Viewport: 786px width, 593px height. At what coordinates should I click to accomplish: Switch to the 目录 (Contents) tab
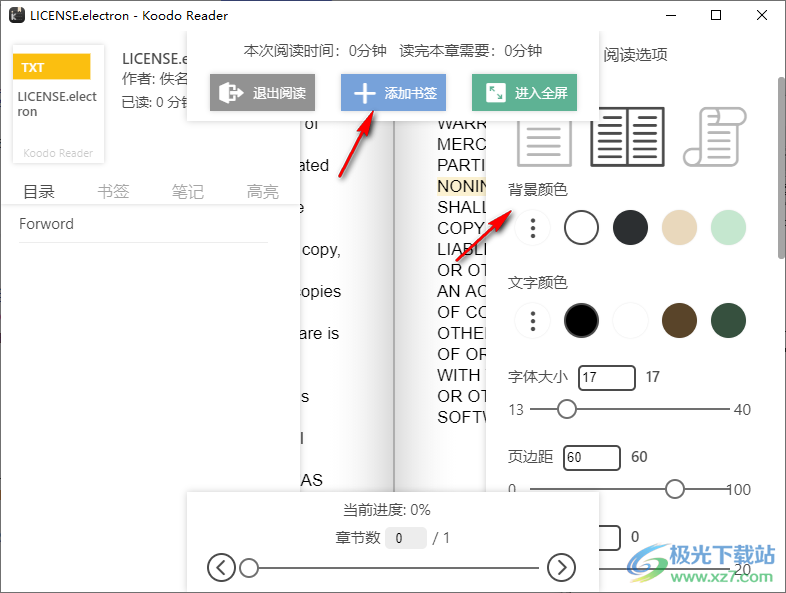pos(39,191)
